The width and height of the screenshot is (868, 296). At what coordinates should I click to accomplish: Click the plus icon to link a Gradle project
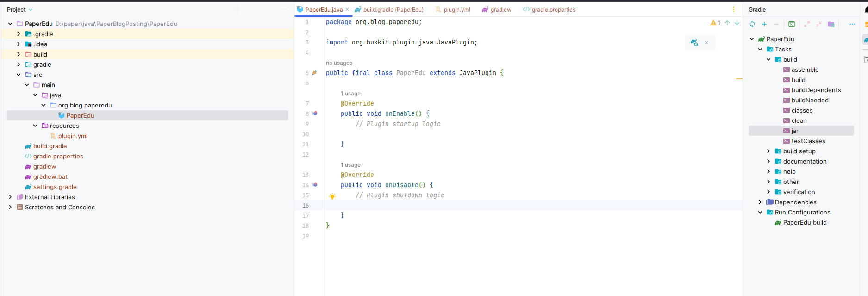(764, 24)
